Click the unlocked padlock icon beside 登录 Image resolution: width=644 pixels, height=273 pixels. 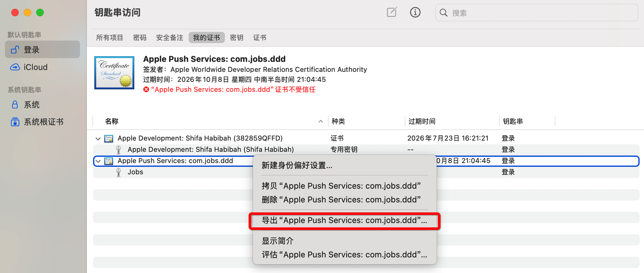(15, 50)
